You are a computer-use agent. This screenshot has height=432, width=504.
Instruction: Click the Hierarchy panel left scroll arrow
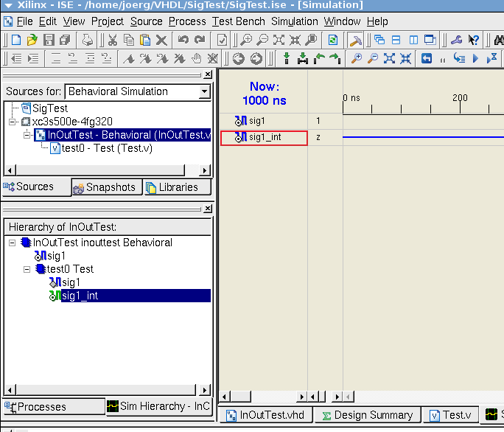coord(10,390)
